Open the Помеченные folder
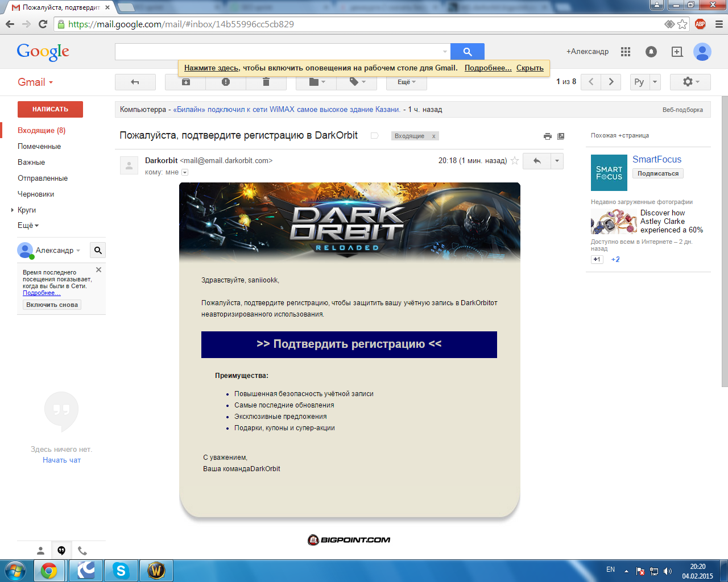 click(x=39, y=147)
